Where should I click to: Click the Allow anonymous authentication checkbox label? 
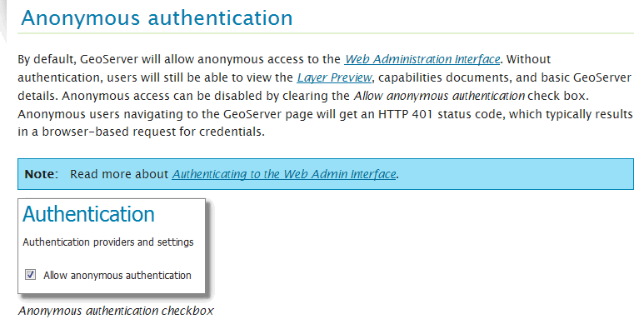tap(117, 275)
